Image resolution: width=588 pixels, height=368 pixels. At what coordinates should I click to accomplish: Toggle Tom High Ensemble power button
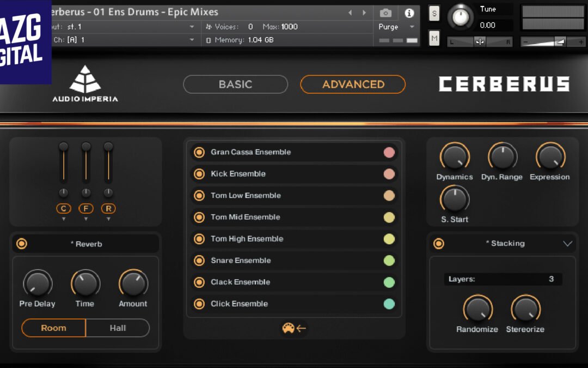point(199,239)
